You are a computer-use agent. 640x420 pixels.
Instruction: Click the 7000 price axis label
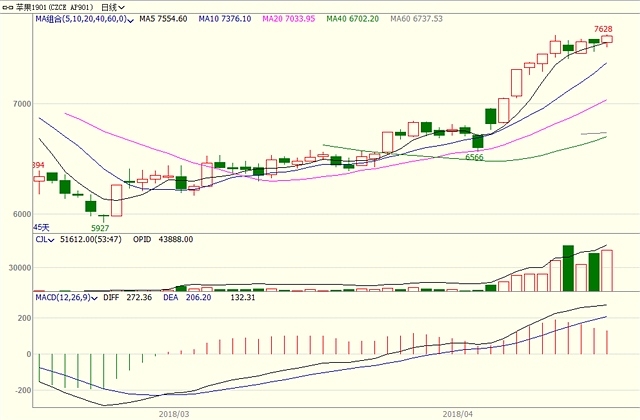(22, 104)
